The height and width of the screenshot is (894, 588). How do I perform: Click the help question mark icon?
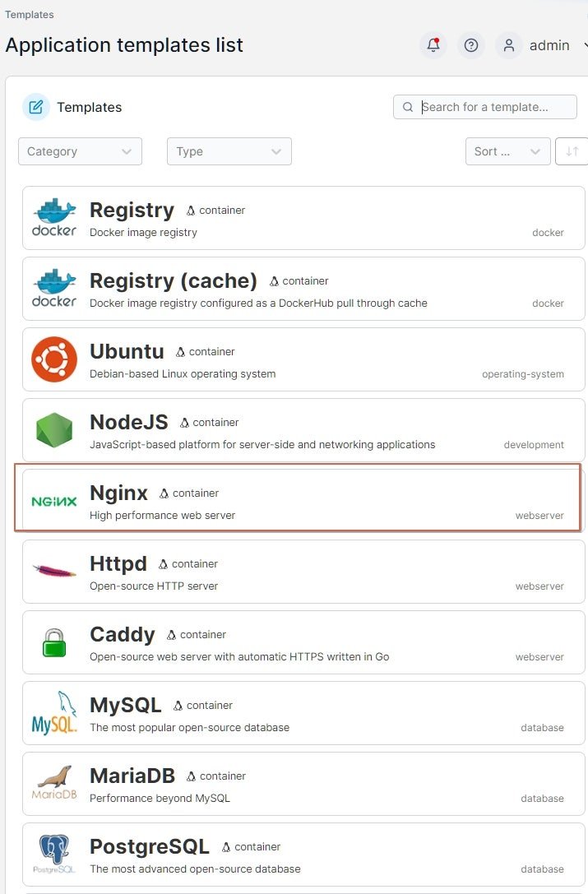click(471, 45)
